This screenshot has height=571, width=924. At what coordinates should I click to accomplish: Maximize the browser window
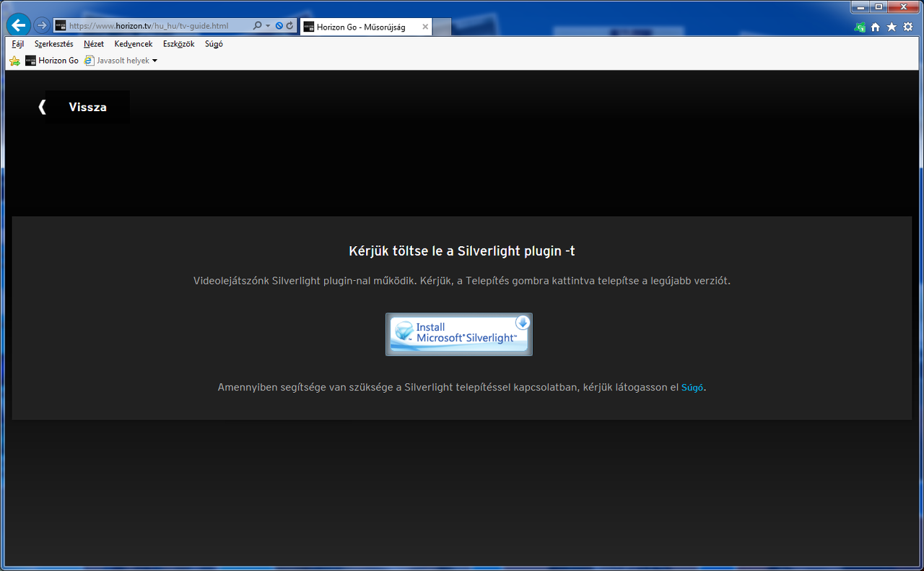pyautogui.click(x=879, y=6)
